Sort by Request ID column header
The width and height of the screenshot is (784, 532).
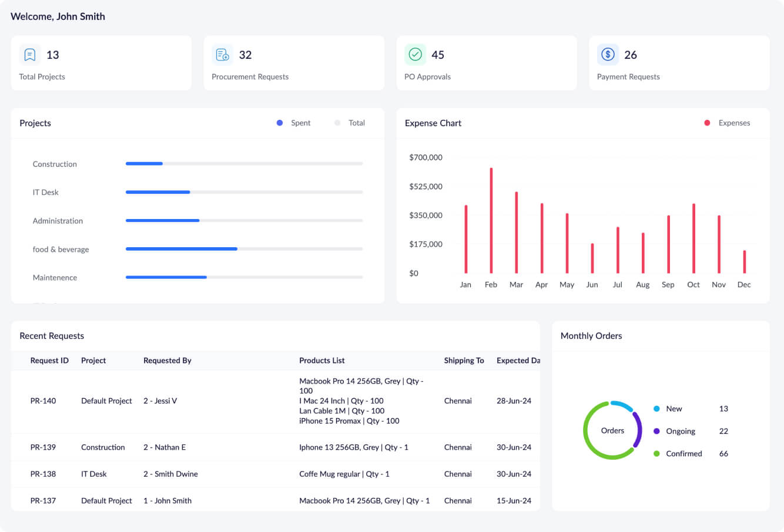[49, 361]
